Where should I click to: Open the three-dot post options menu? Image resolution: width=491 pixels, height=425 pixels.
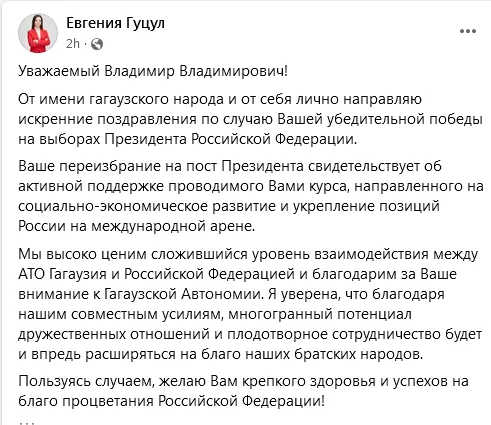point(468,31)
